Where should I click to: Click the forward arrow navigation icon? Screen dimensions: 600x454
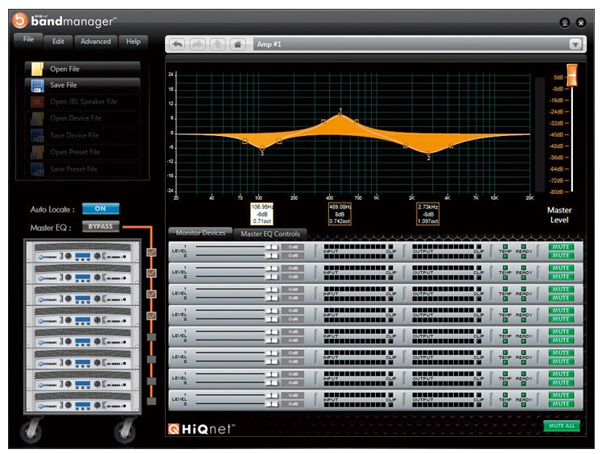tap(197, 44)
